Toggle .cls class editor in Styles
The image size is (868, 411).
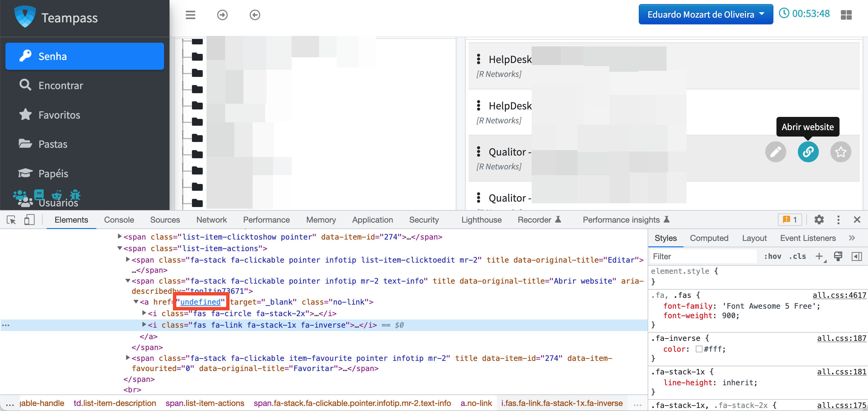797,256
